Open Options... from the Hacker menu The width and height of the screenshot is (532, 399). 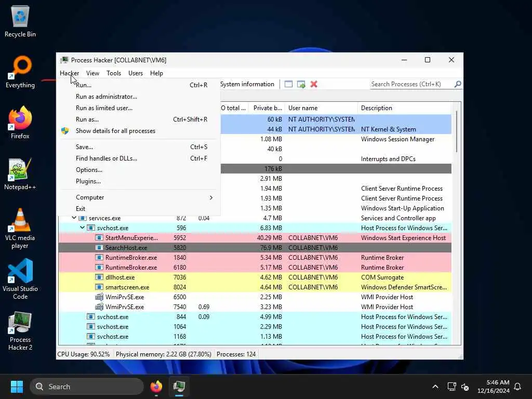[139, 170]
